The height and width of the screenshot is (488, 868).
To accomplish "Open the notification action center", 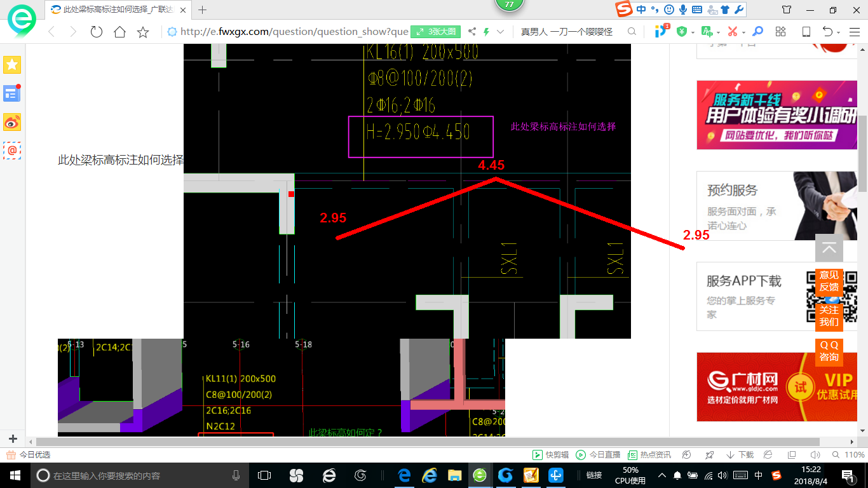I will [x=848, y=475].
